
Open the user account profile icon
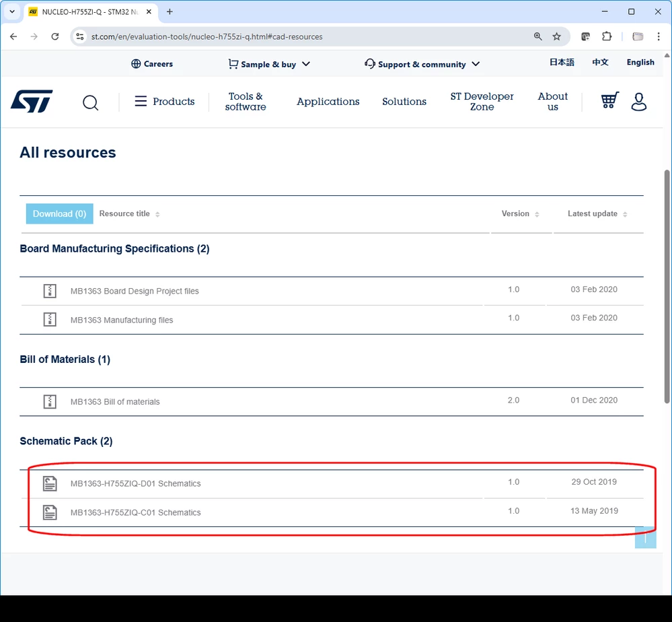(x=638, y=102)
